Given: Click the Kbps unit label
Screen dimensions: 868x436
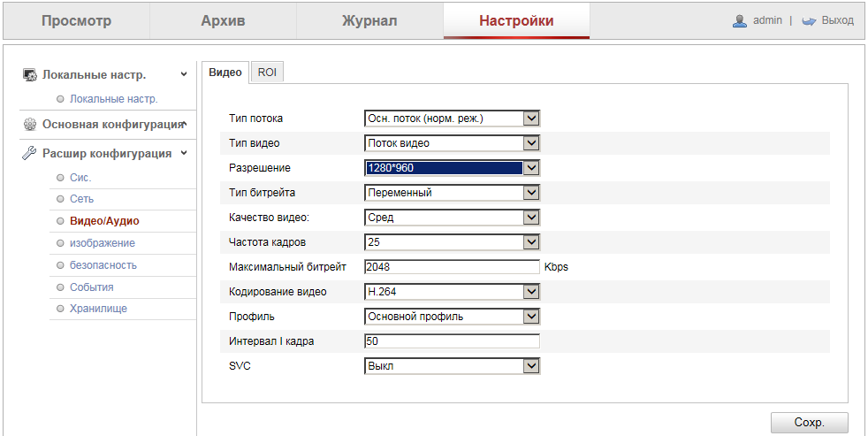Looking at the screenshot, I should (x=556, y=267).
